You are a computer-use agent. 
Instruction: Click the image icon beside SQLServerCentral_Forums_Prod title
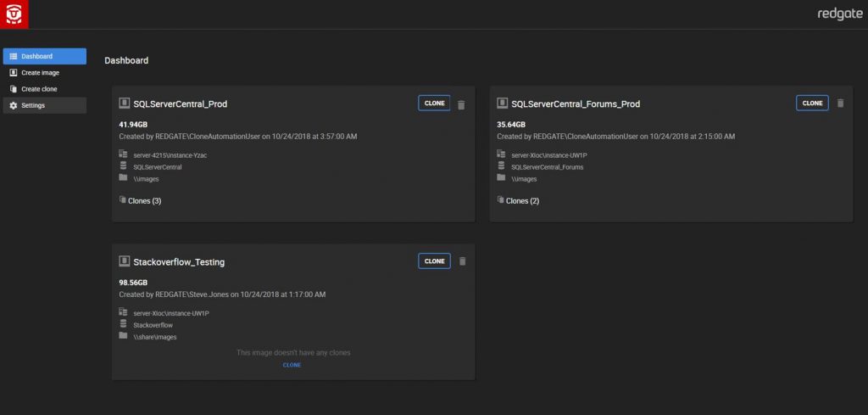[503, 103]
